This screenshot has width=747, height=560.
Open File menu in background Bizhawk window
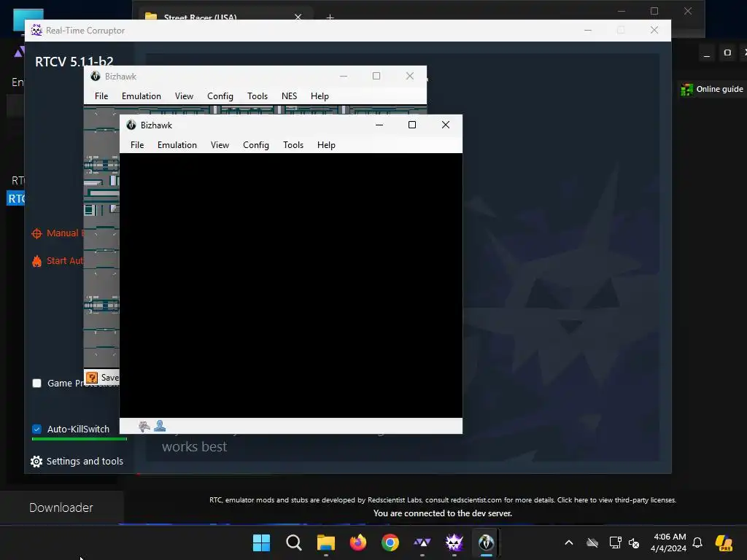pos(101,96)
